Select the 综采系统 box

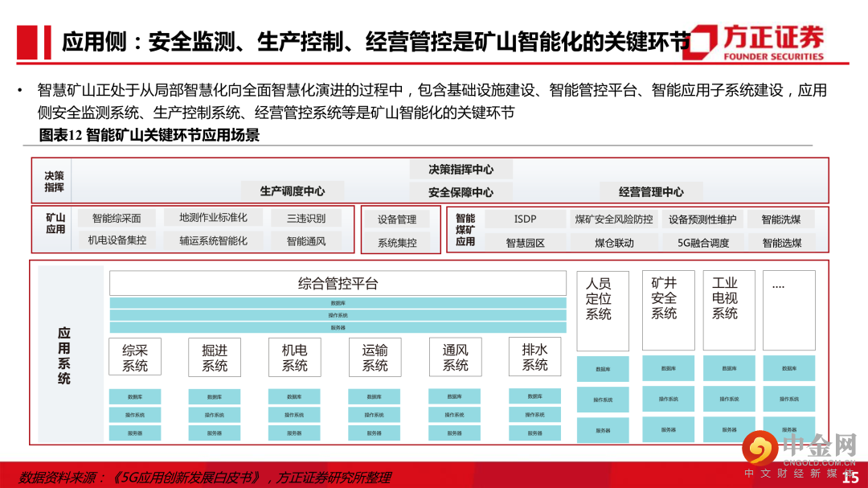135,358
